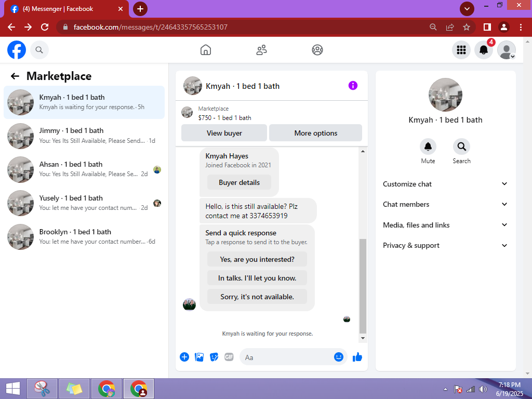
Task: Expand Privacy & support section
Action: [x=445, y=245]
